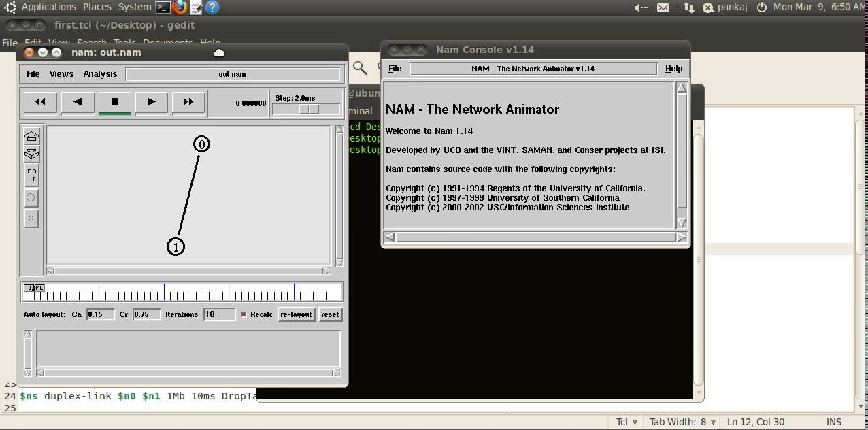Open the pankaj user menu

[x=725, y=7]
